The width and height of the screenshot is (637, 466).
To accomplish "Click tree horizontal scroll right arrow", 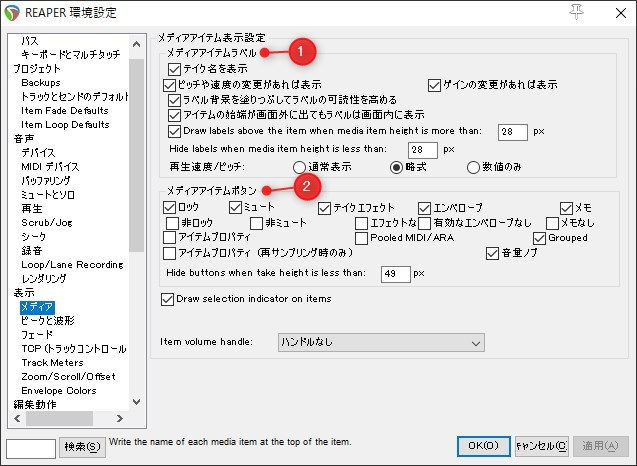I will (119, 418).
